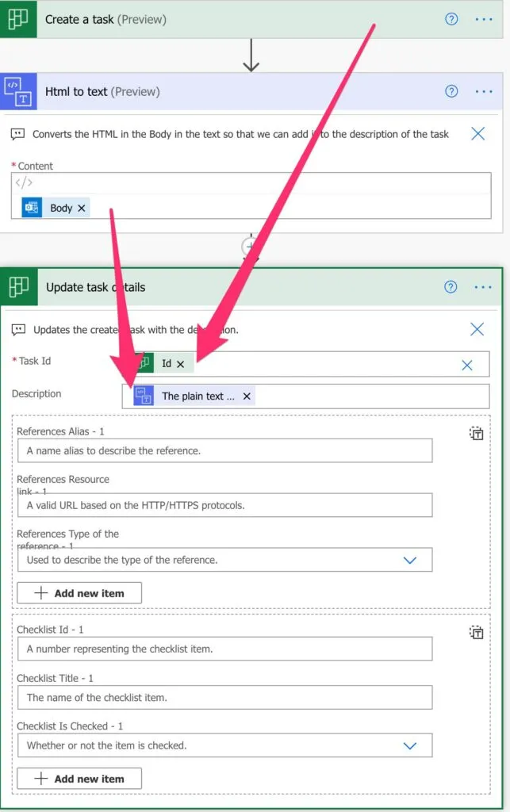Open Html to text ellipsis menu

point(484,91)
